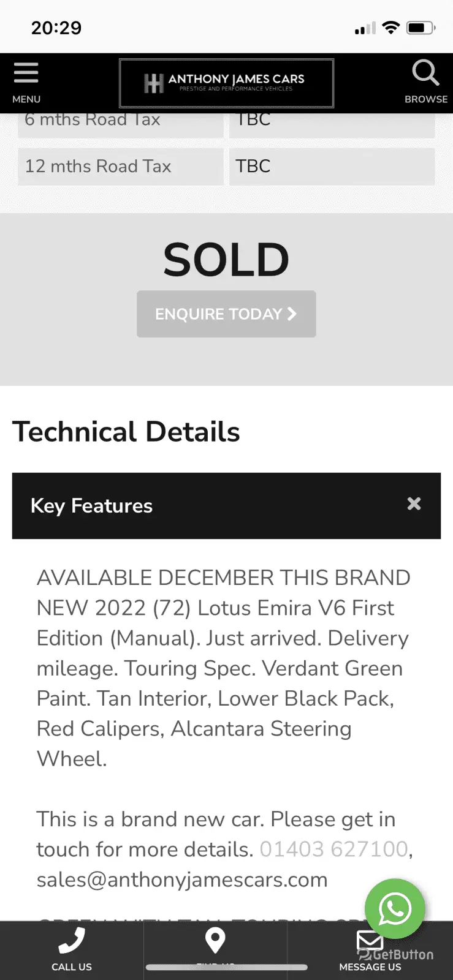The height and width of the screenshot is (980, 453).
Task: Click the Technical Details heading
Action: point(126,432)
